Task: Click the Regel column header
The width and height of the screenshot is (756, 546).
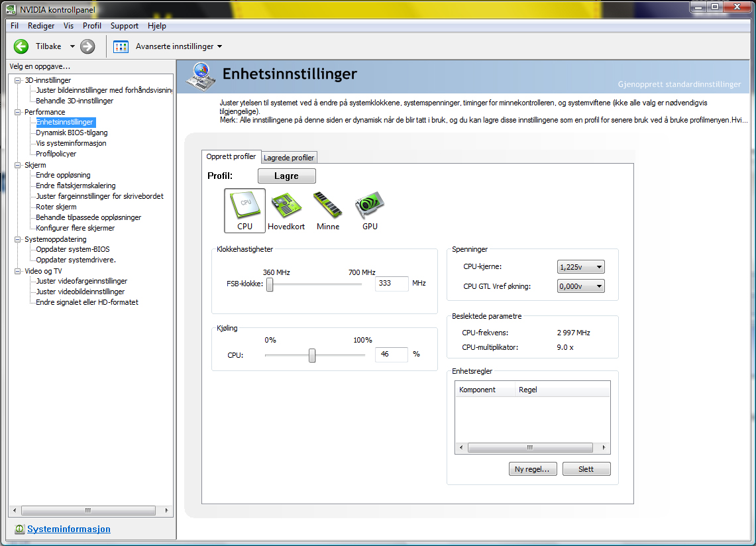Action: pyautogui.click(x=562, y=390)
